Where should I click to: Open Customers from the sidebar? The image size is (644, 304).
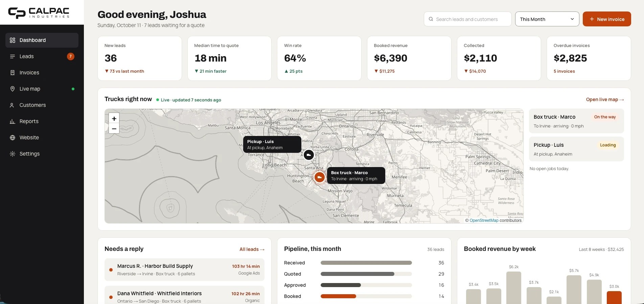[x=42, y=105]
